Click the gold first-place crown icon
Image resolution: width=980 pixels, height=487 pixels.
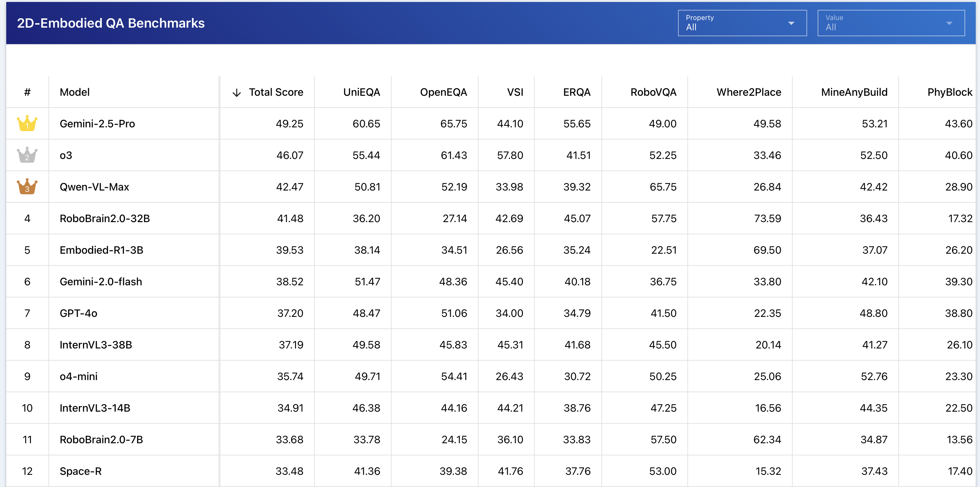(x=27, y=123)
